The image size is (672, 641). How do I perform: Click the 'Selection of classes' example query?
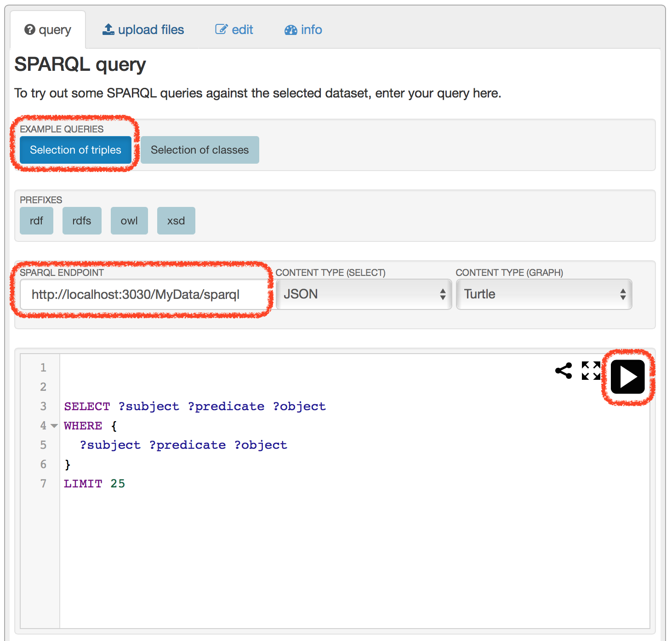[199, 150]
